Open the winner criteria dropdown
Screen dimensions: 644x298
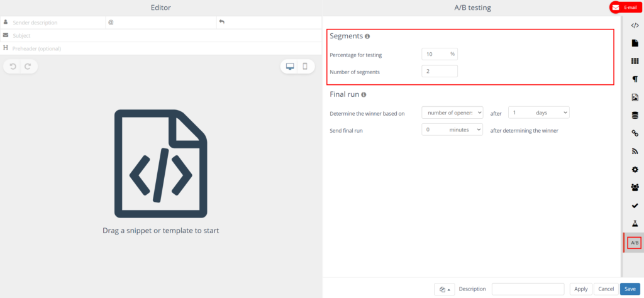click(x=452, y=113)
